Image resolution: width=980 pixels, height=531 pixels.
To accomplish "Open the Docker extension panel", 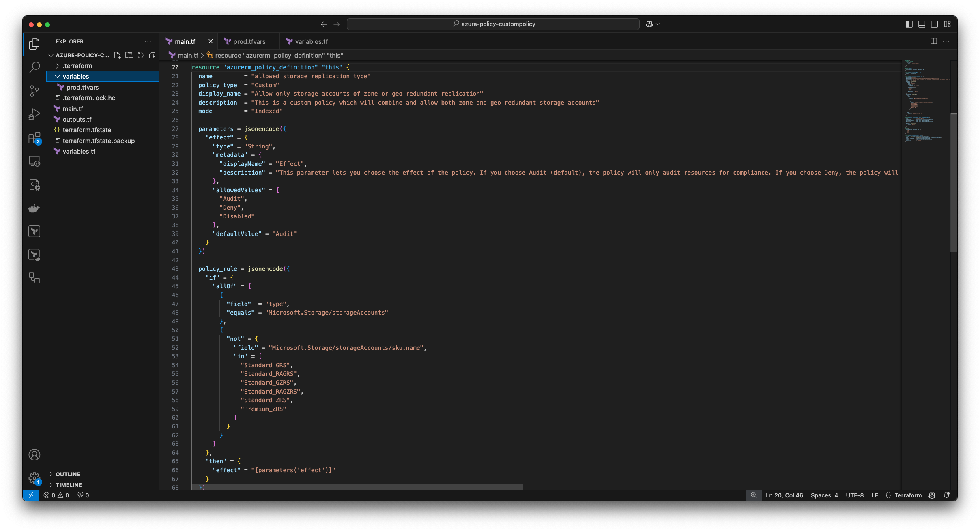I will pyautogui.click(x=34, y=208).
